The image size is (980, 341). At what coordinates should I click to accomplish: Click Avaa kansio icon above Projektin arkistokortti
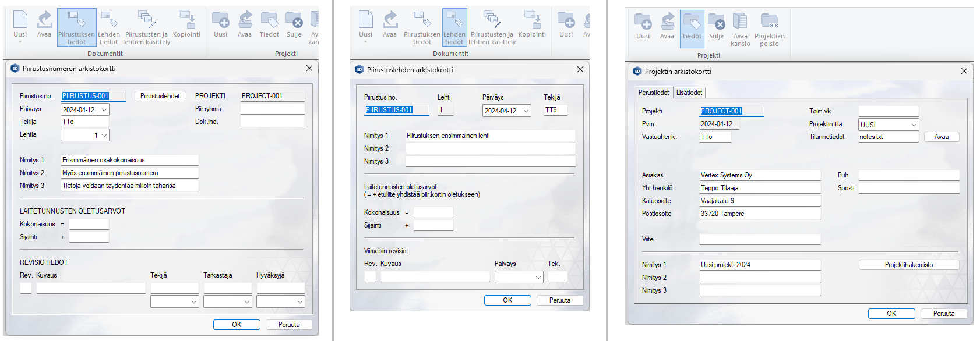coord(741,29)
